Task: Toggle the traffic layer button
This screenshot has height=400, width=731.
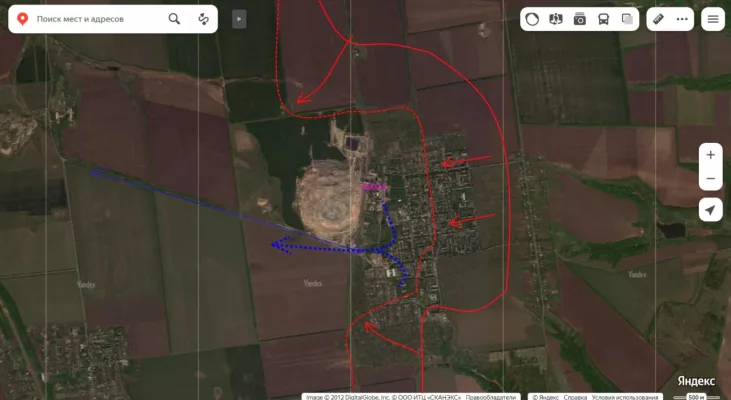Action: 533,19
